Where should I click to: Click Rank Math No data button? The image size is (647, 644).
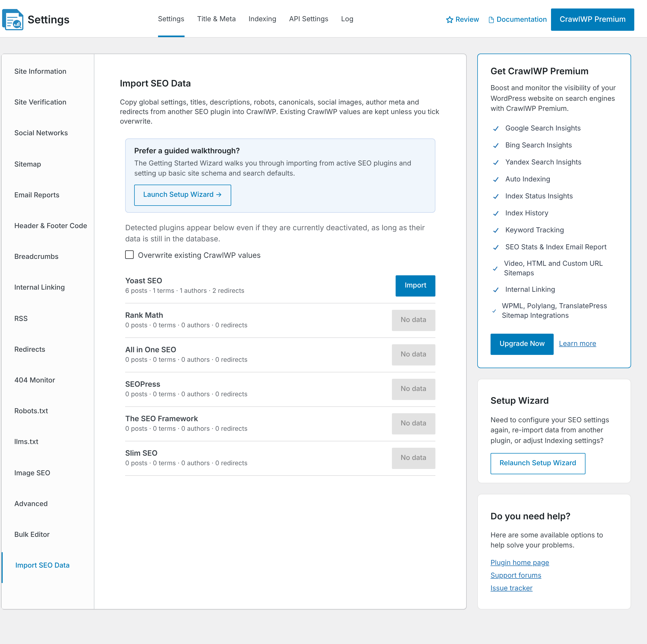(x=413, y=320)
